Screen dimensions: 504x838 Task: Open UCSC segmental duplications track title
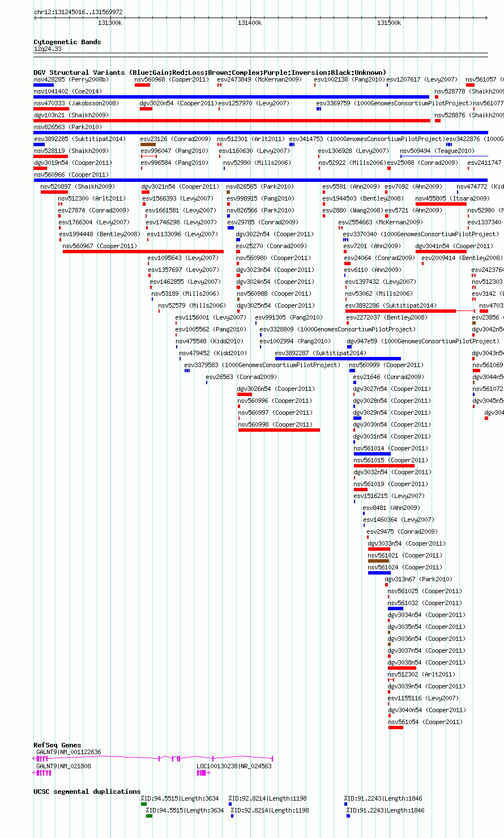pyautogui.click(x=87, y=792)
